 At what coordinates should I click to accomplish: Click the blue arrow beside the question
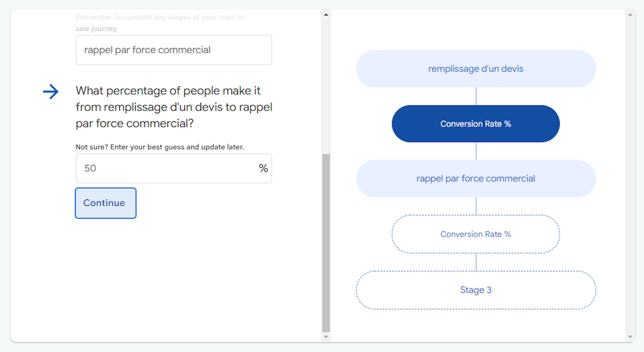click(x=51, y=92)
